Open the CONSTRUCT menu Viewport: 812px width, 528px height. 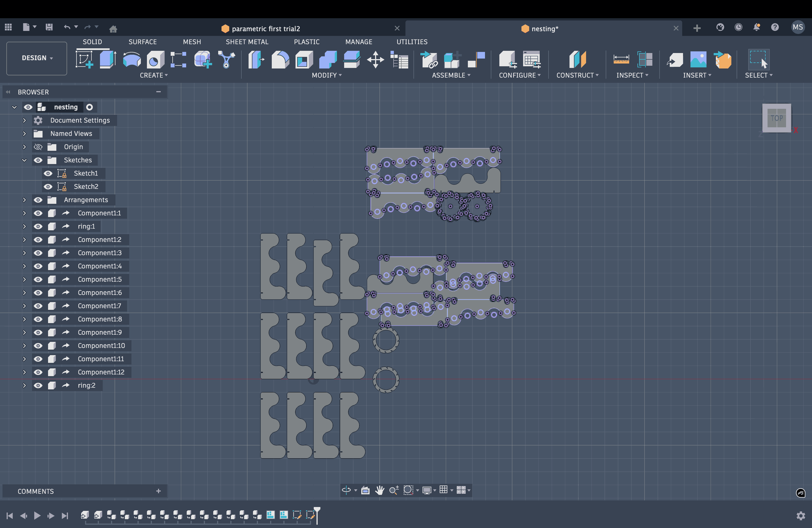point(577,75)
